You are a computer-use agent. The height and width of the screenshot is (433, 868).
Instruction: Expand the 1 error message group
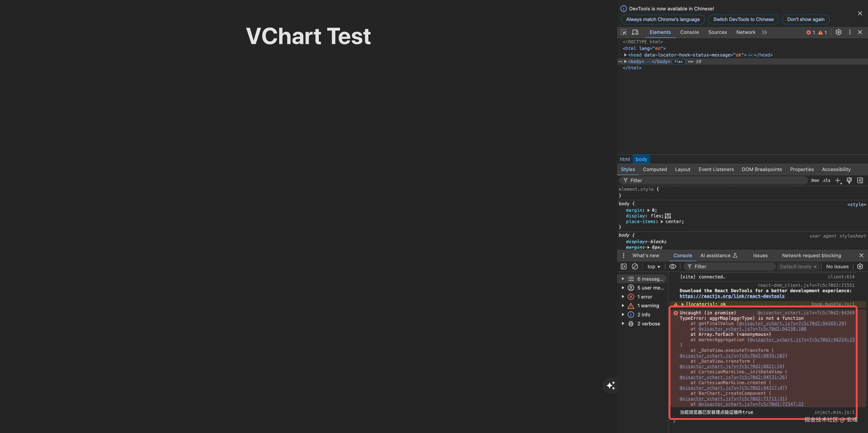tap(623, 297)
